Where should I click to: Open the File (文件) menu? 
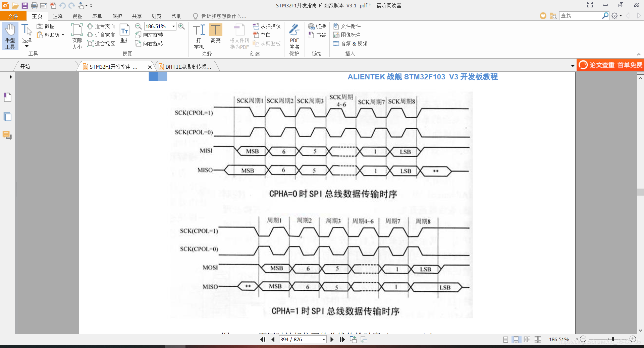[x=13, y=16]
